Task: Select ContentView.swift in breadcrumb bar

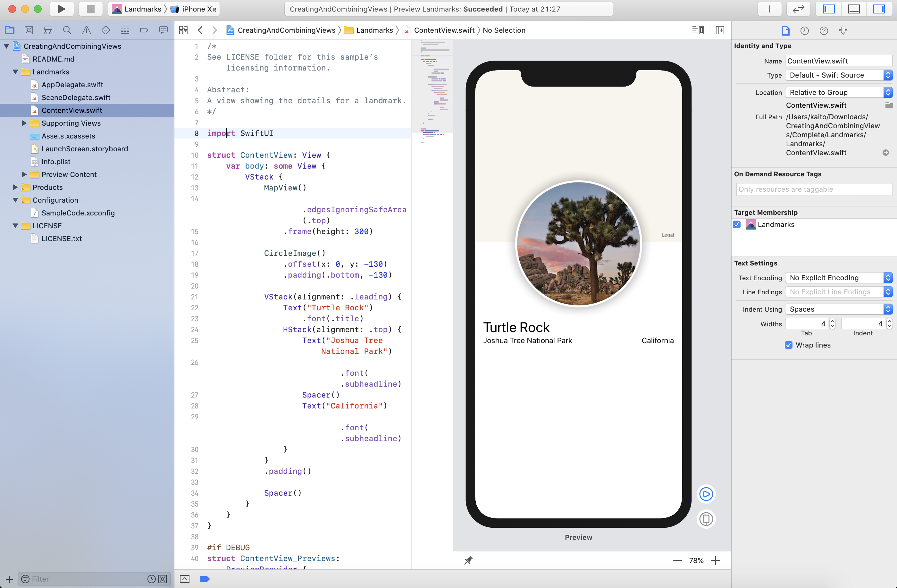Action: click(444, 30)
